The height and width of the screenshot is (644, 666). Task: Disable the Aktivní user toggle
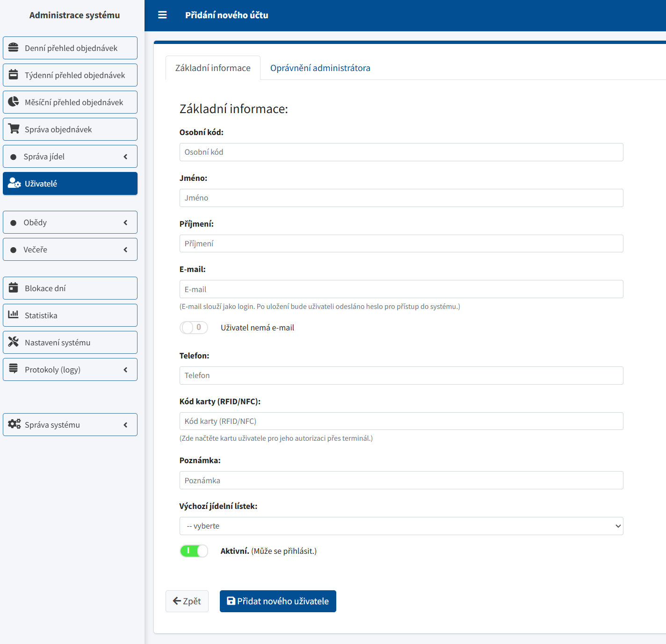click(x=194, y=551)
